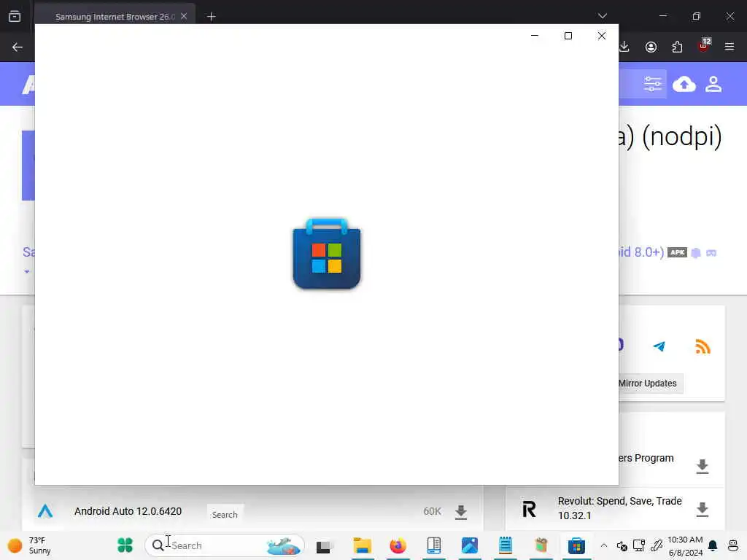Image resolution: width=747 pixels, height=560 pixels.
Task: Close the Samsung Internet Browser tab
Action: [184, 16]
